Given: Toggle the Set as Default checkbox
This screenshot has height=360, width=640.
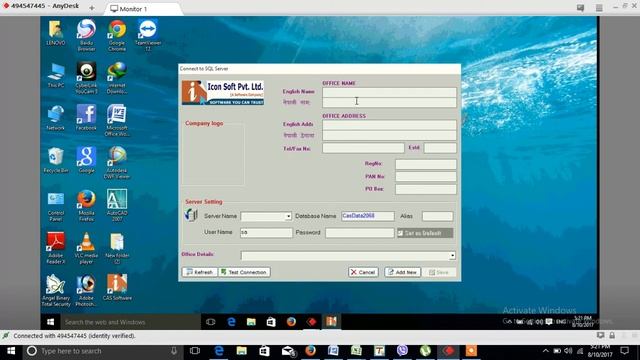Looking at the screenshot, I should coord(400,233).
